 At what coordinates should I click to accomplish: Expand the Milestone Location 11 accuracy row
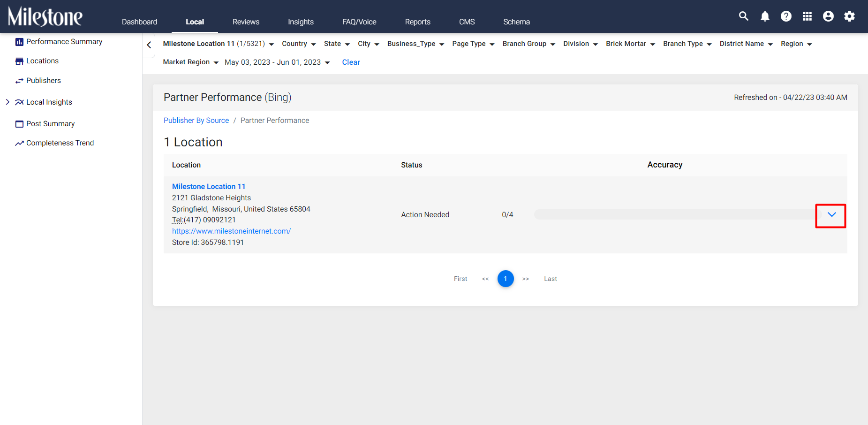click(831, 215)
